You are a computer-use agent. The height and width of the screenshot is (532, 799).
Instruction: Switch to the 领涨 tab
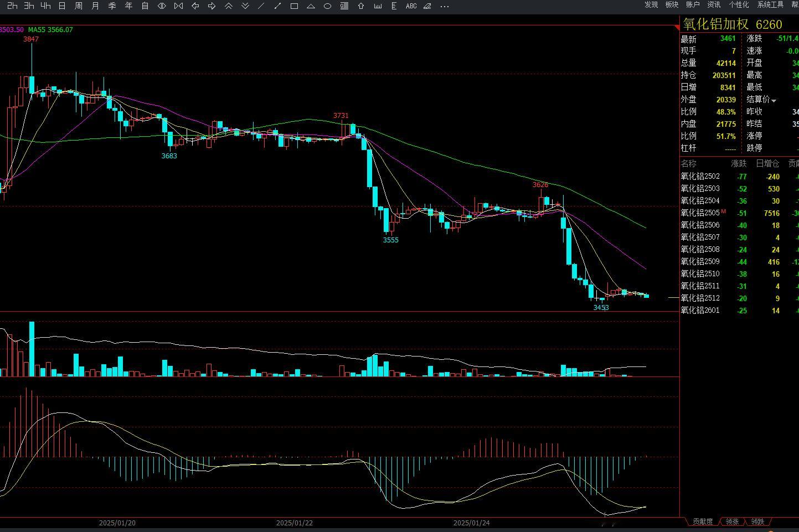pyautogui.click(x=732, y=521)
